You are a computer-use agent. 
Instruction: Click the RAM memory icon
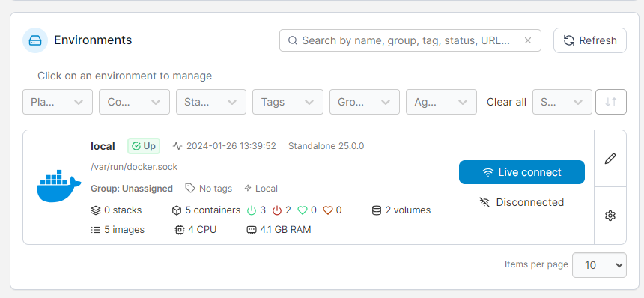(x=252, y=230)
